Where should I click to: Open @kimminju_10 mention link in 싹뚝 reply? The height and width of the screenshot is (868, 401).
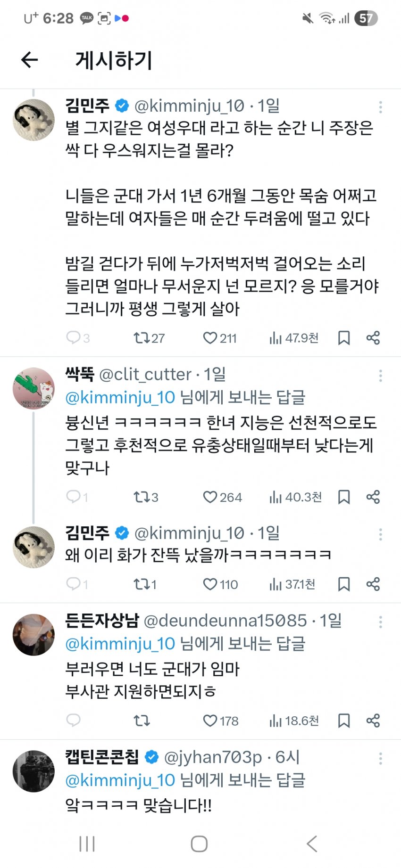click(120, 398)
